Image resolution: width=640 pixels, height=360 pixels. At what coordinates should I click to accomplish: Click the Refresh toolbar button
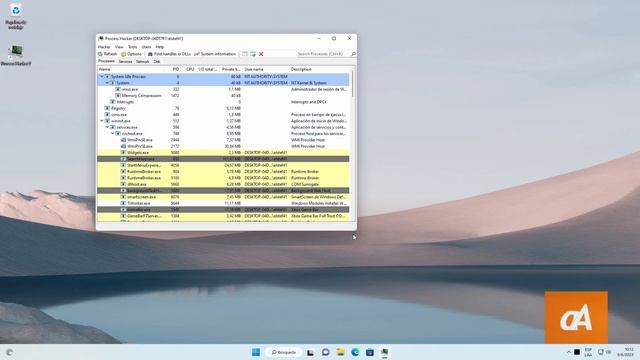click(x=108, y=54)
